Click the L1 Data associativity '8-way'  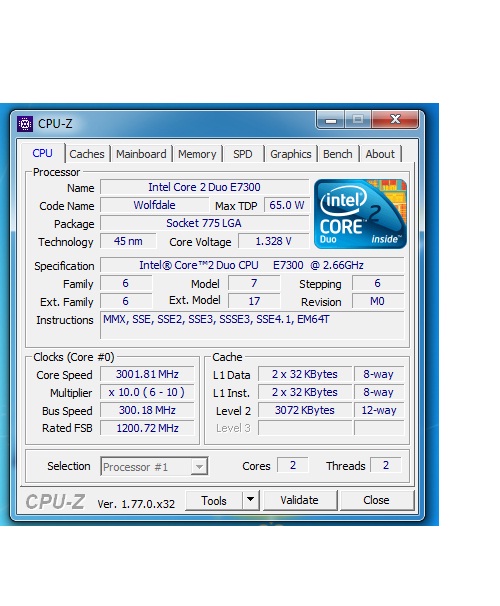click(379, 374)
